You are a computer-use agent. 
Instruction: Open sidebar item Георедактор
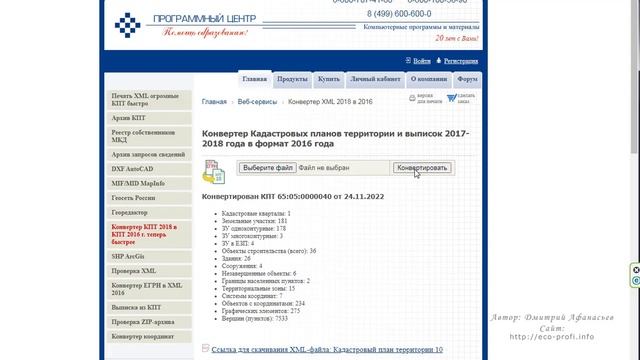(x=149, y=213)
